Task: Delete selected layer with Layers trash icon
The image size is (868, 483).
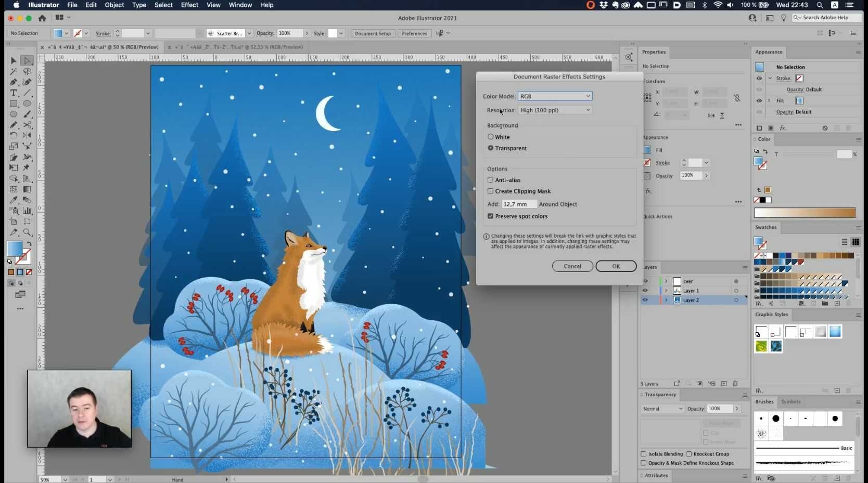Action: (735, 384)
